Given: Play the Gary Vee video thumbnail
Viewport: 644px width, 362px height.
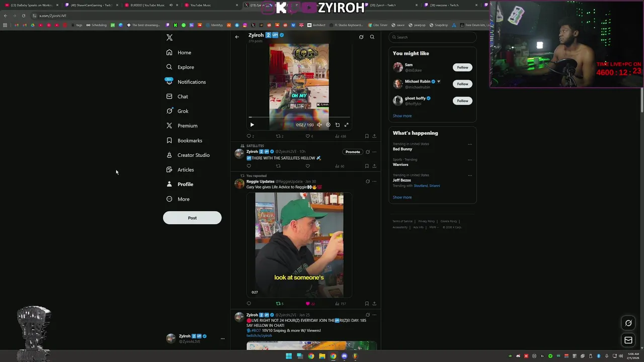Looking at the screenshot, I should click(x=299, y=245).
